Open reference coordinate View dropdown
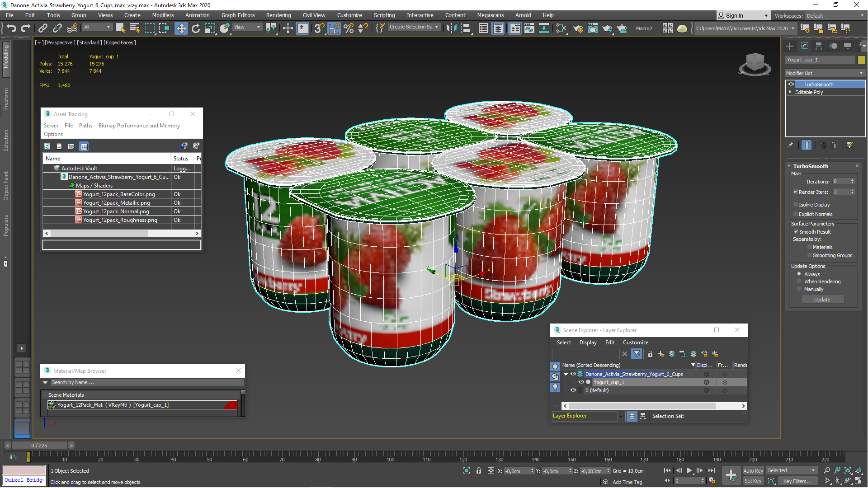Viewport: 868px width, 488px height. point(247,27)
